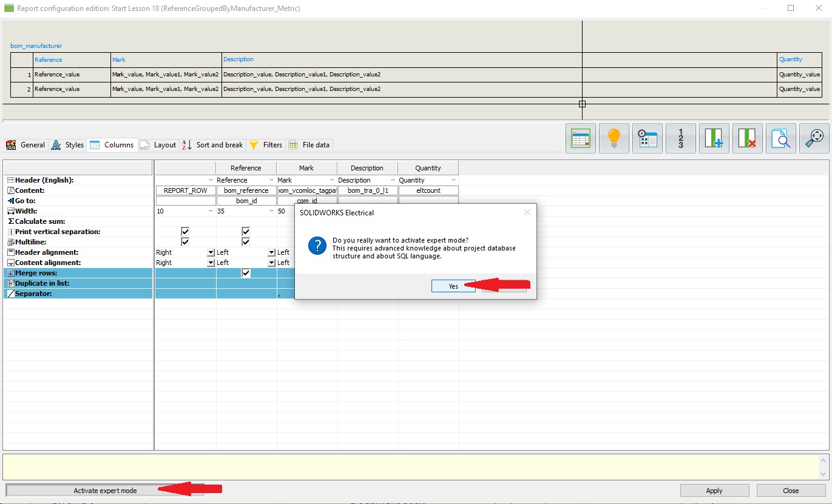Open the Filters tab

266,145
